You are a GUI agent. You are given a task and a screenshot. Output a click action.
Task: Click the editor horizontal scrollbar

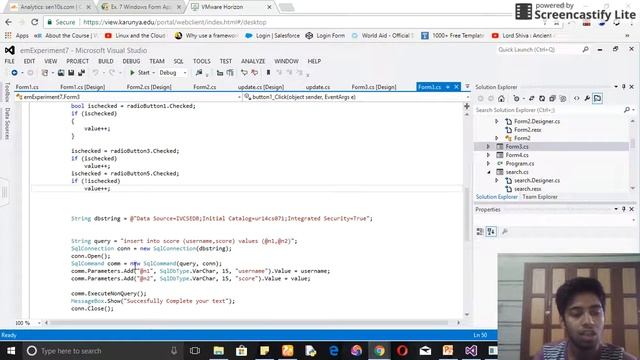tap(252, 323)
